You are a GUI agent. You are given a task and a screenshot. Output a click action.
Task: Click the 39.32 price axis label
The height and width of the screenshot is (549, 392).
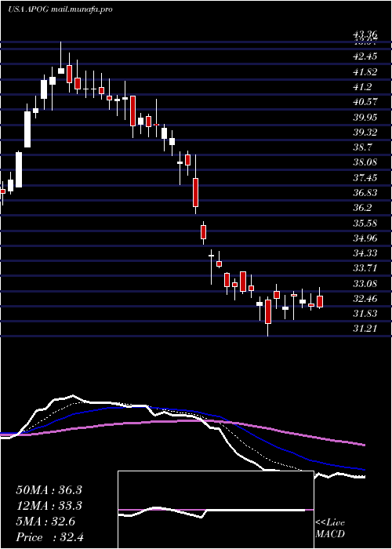[365, 133]
